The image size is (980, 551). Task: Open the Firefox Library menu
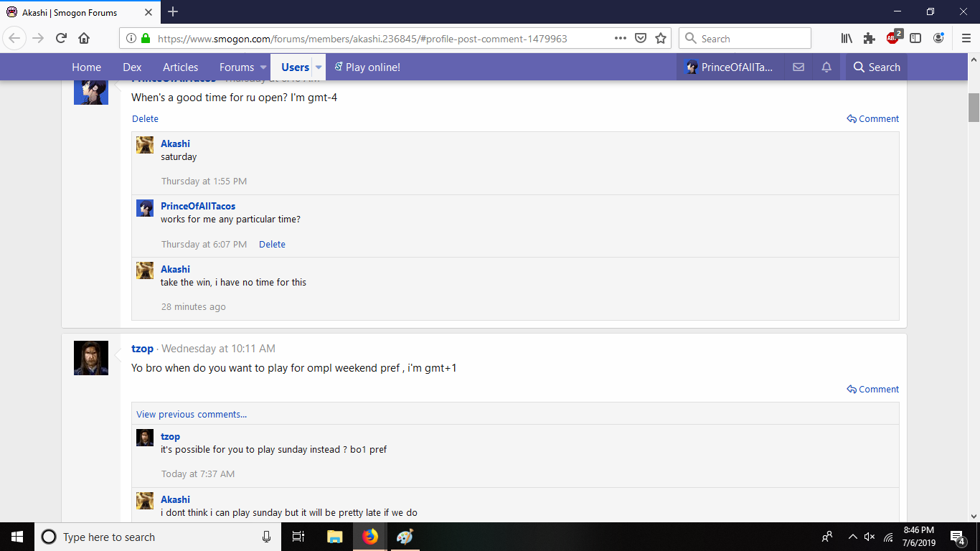click(x=847, y=38)
